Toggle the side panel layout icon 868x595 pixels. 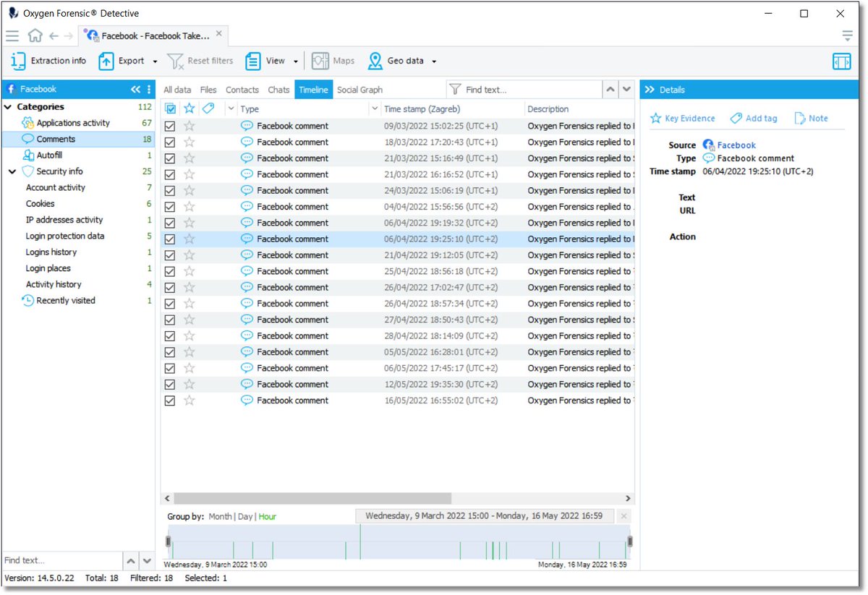pos(841,61)
